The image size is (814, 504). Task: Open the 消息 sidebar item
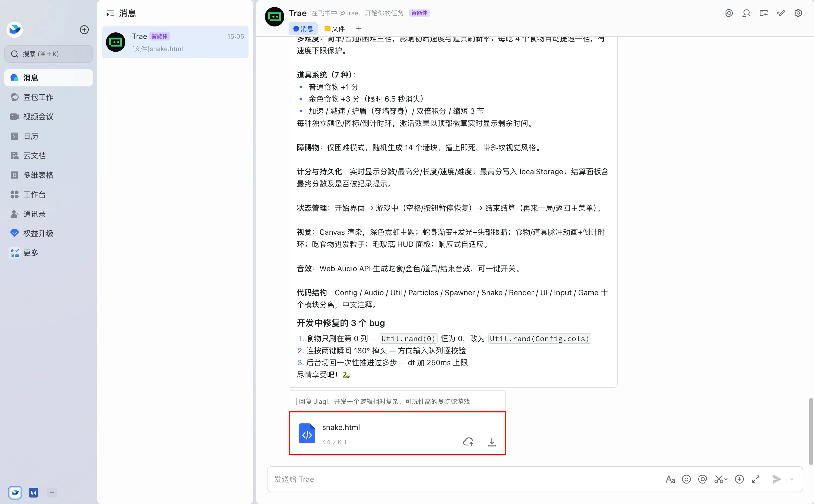(x=48, y=78)
